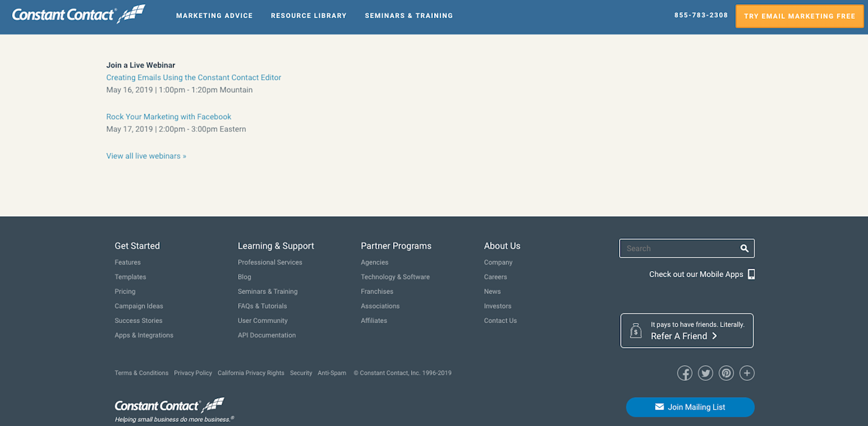Click the 855-783-2308 phone number
Image resolution: width=868 pixels, height=426 pixels.
(701, 15)
